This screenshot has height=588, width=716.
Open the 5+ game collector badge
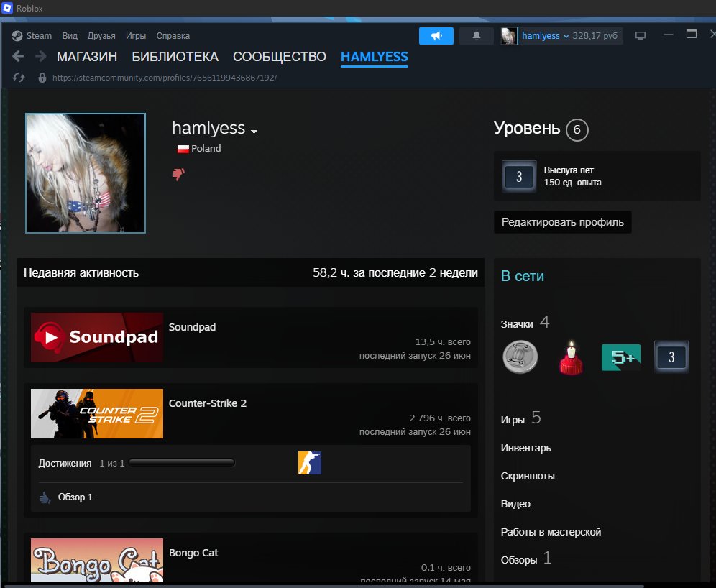621,357
